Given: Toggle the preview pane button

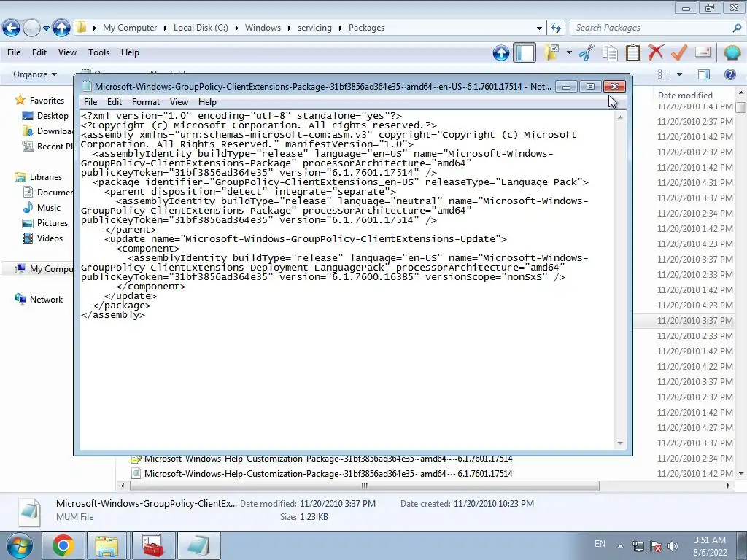Looking at the screenshot, I should click(704, 74).
